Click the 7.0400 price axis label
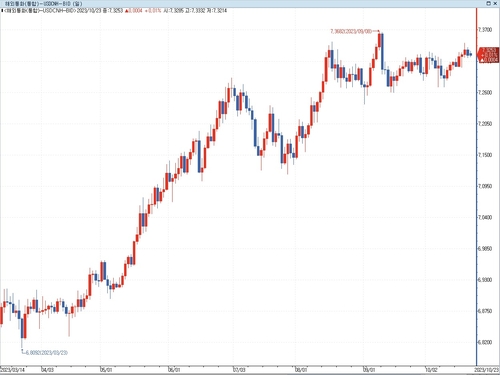The height and width of the screenshot is (375, 500). [x=485, y=217]
